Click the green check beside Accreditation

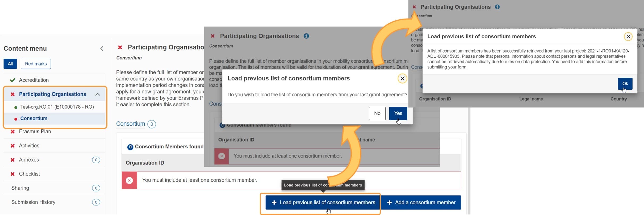click(12, 80)
